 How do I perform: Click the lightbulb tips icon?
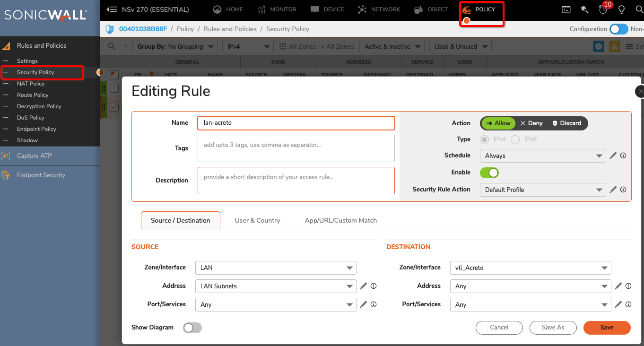tap(621, 9)
